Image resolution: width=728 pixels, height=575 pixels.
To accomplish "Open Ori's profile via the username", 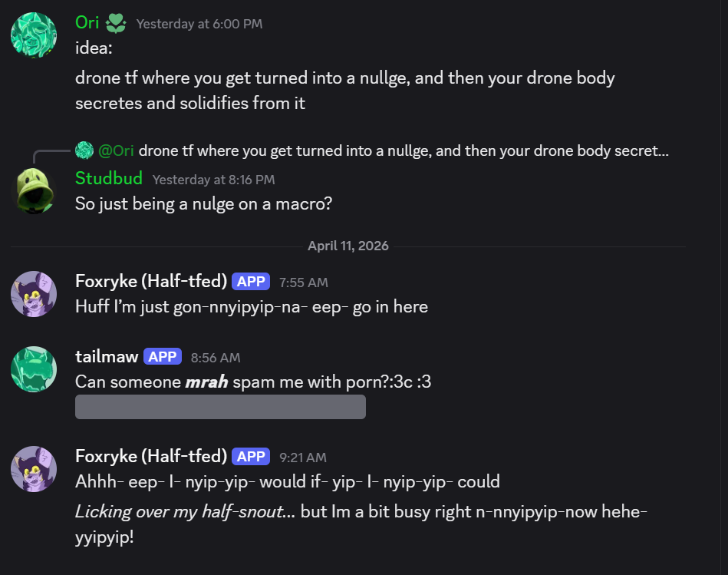I will point(87,23).
